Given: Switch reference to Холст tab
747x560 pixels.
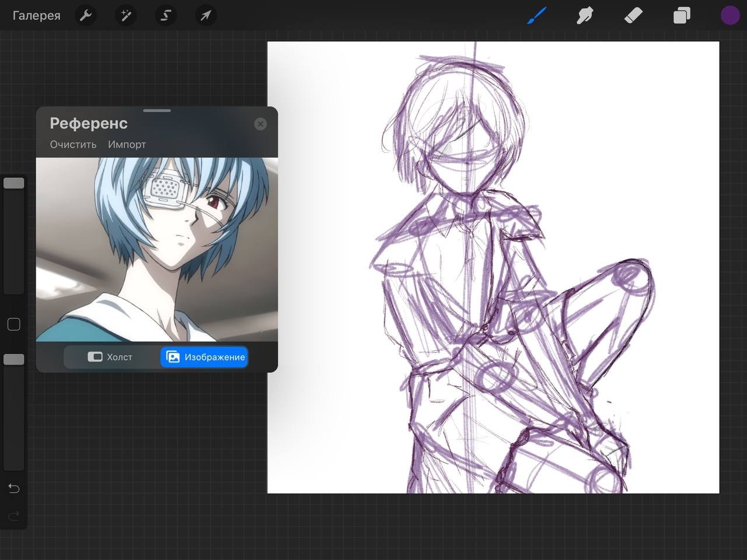Looking at the screenshot, I should click(110, 357).
